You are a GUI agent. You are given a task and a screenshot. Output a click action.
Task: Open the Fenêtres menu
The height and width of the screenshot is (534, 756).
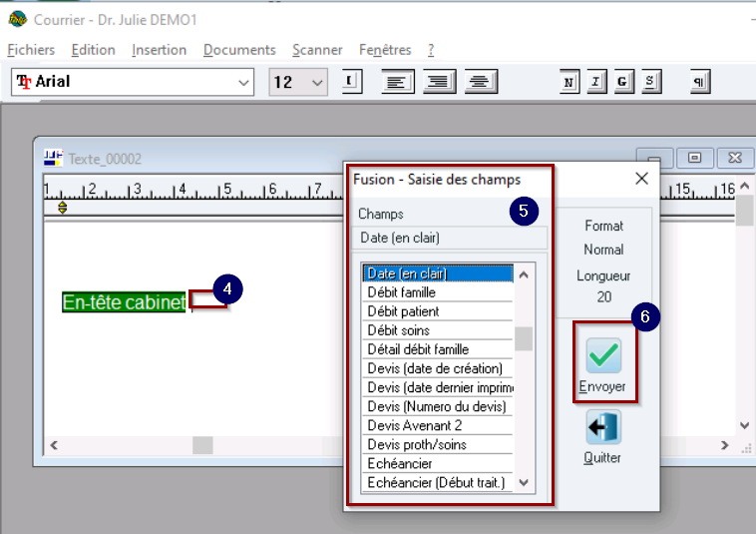pyautogui.click(x=385, y=50)
